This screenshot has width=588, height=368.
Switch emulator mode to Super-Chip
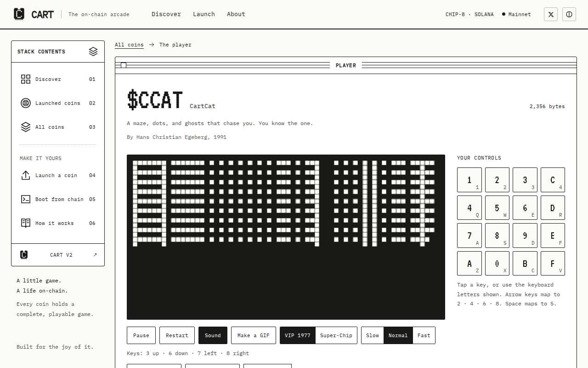(336, 335)
